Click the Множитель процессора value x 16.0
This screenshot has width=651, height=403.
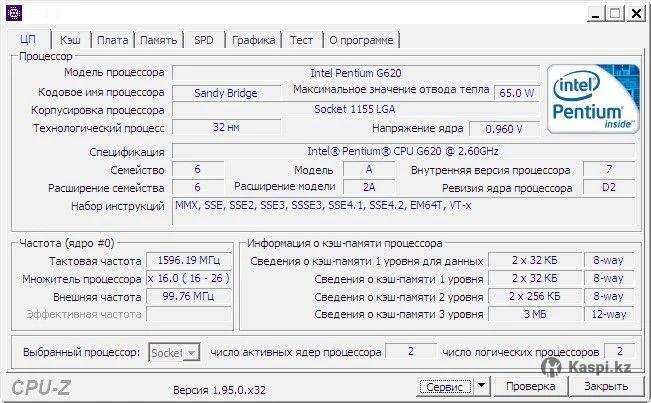(x=188, y=278)
